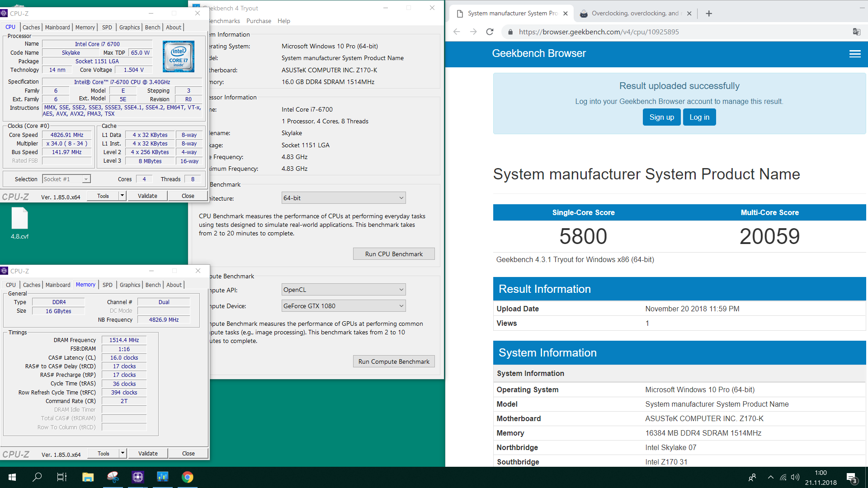The height and width of the screenshot is (488, 868).
Task: Open a new browser tab with the plus icon
Action: (709, 14)
